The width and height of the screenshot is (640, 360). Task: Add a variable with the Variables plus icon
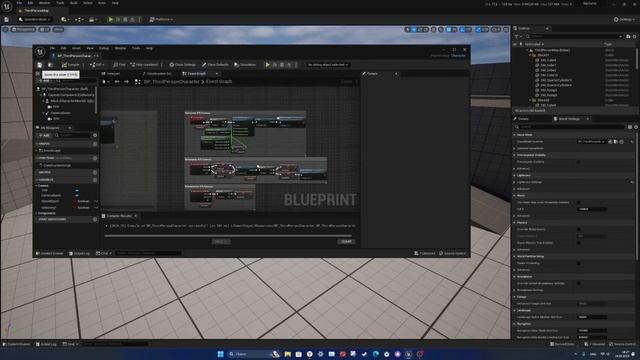click(x=95, y=180)
